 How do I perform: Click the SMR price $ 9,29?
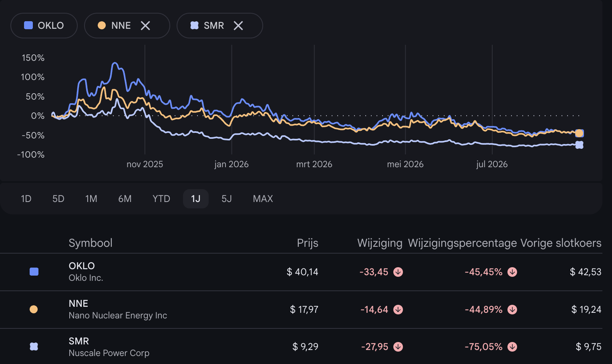(305, 347)
